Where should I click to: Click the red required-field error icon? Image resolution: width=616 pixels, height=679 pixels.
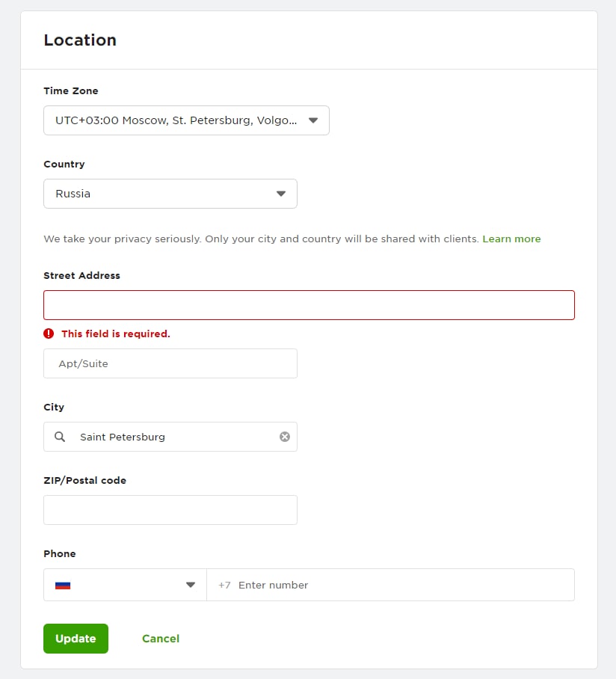point(49,334)
